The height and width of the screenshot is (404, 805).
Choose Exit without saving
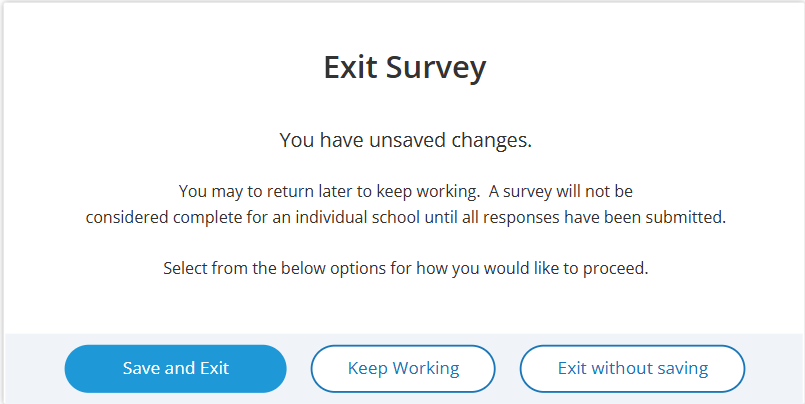coord(632,368)
